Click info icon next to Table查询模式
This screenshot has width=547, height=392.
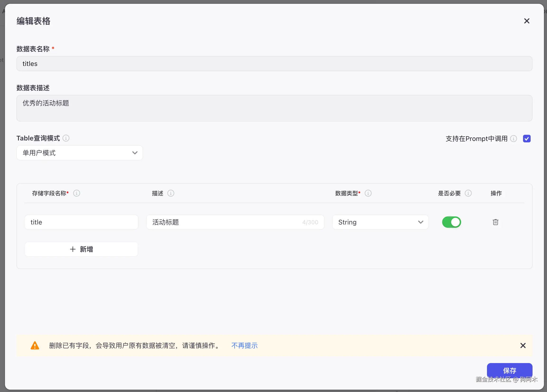pos(66,138)
